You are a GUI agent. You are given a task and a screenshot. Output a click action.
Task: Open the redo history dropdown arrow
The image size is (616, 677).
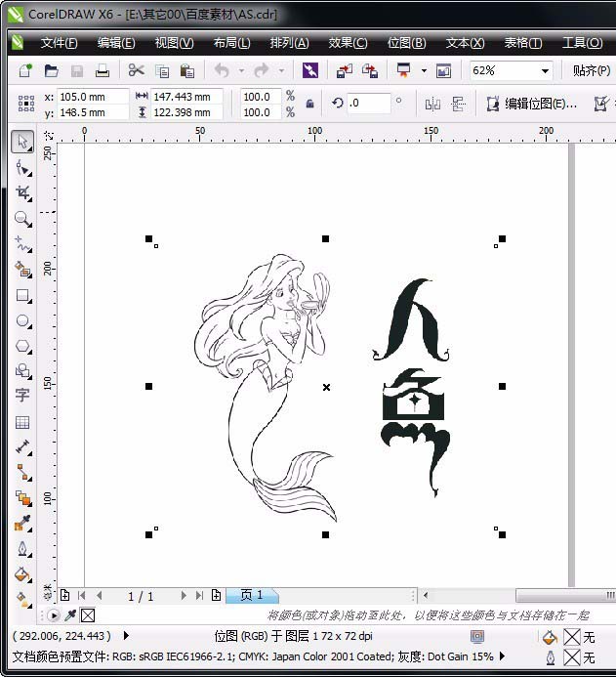[x=281, y=70]
